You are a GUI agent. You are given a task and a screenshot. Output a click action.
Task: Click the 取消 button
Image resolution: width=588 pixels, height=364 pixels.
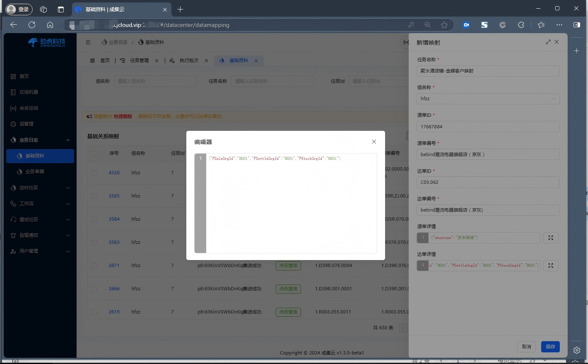(x=526, y=347)
